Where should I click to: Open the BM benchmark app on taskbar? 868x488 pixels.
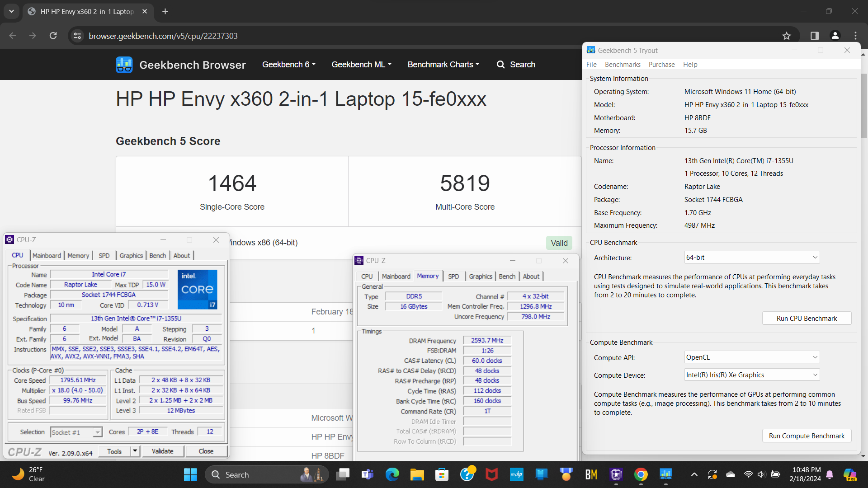pos(591,474)
